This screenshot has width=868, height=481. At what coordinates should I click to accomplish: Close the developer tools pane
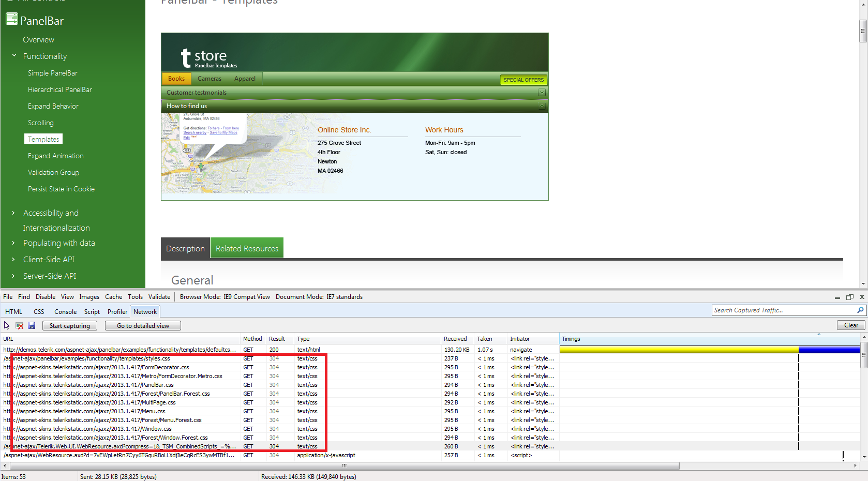[x=862, y=297]
